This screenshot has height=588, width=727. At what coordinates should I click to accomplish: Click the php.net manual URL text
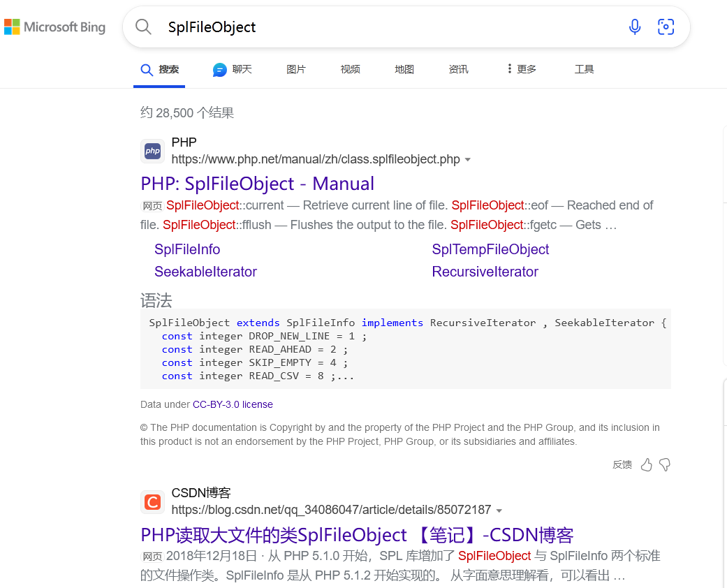(x=316, y=159)
